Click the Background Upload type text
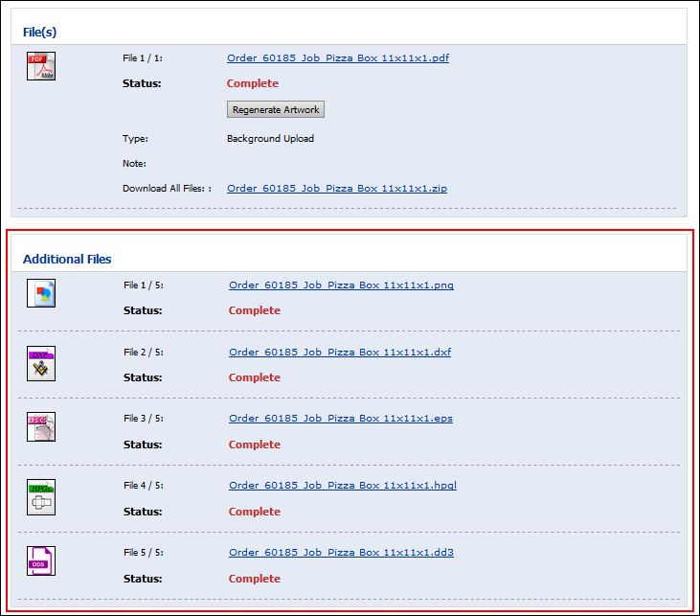Screen dimensions: 700x616 [x=270, y=139]
